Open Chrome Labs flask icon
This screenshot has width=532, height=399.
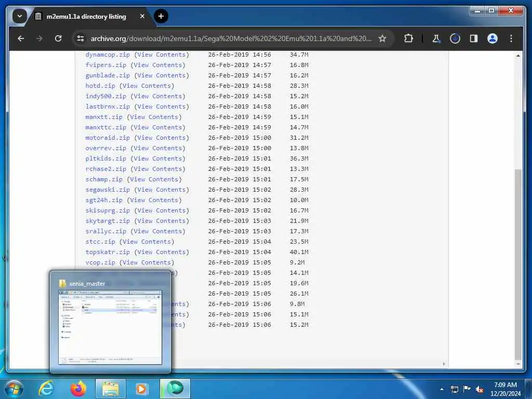point(436,38)
